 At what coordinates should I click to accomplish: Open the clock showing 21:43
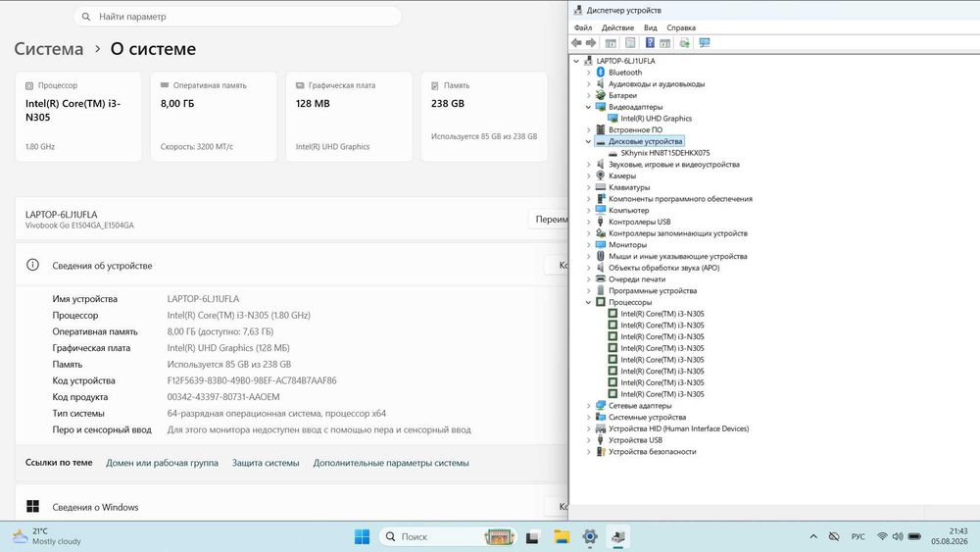click(x=950, y=536)
